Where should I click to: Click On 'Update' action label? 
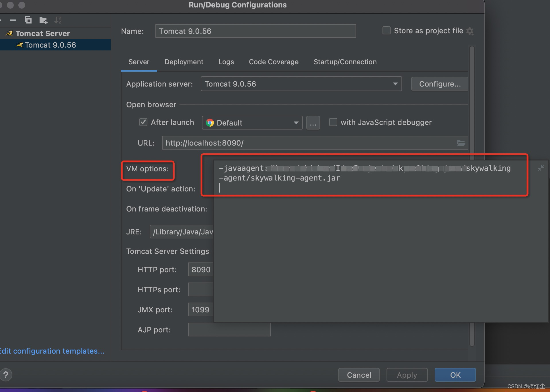tap(161, 189)
